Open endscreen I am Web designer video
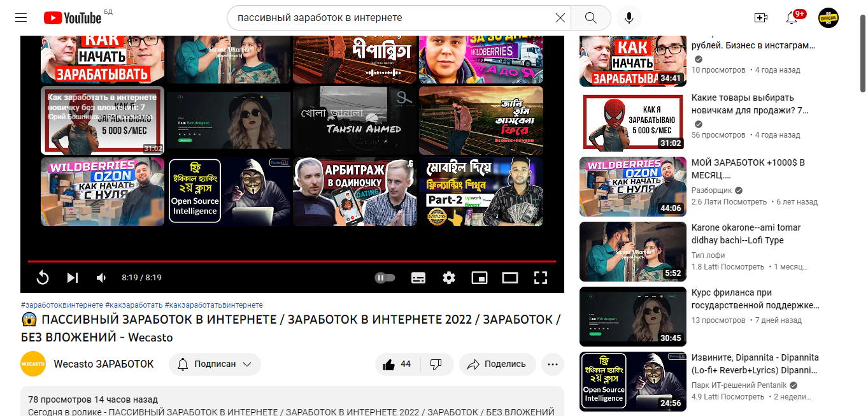The height and width of the screenshot is (416, 868). click(x=229, y=120)
